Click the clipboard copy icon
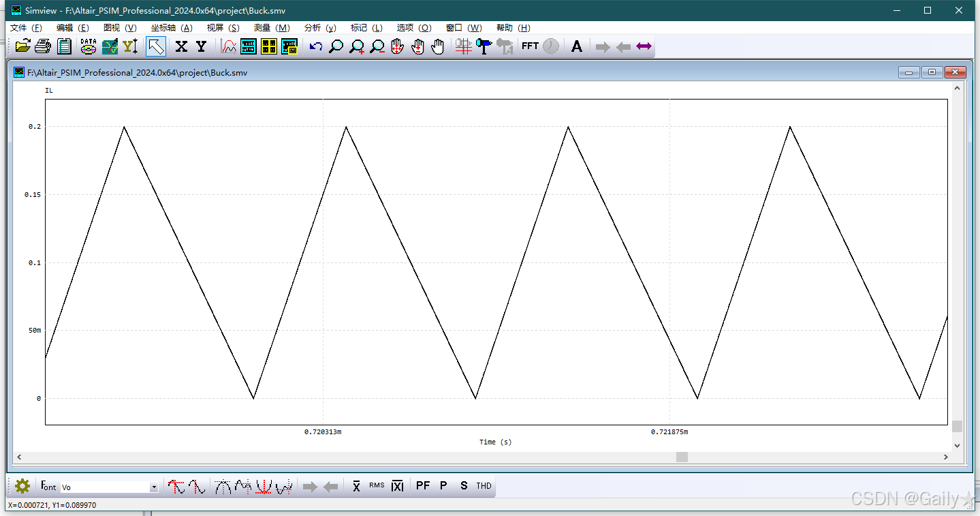This screenshot has width=980, height=516. coord(64,46)
